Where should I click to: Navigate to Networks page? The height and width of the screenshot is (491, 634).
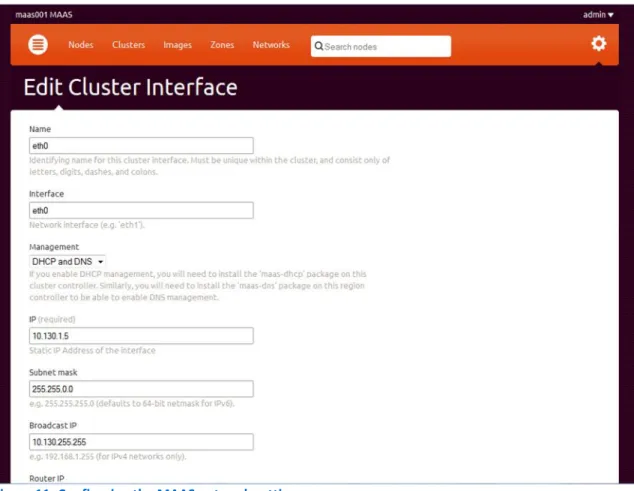271,45
